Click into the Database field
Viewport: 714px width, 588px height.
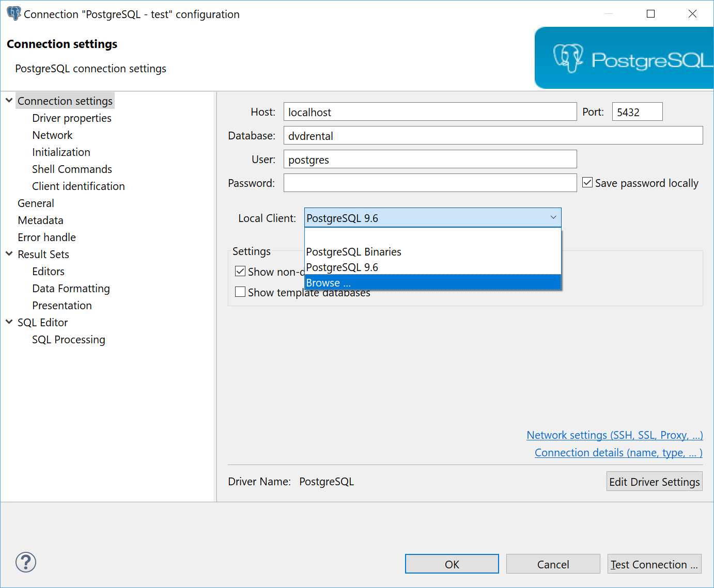[x=493, y=135]
